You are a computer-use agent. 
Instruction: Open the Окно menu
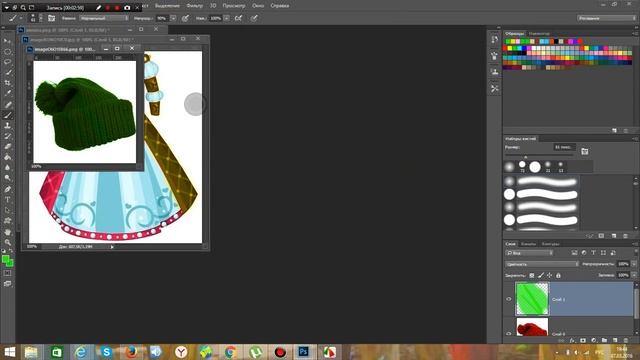click(x=258, y=6)
